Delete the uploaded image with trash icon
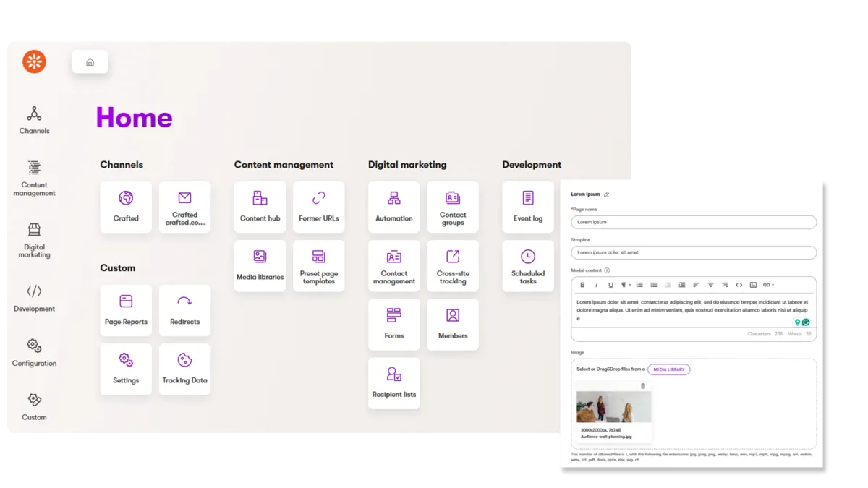 point(643,386)
